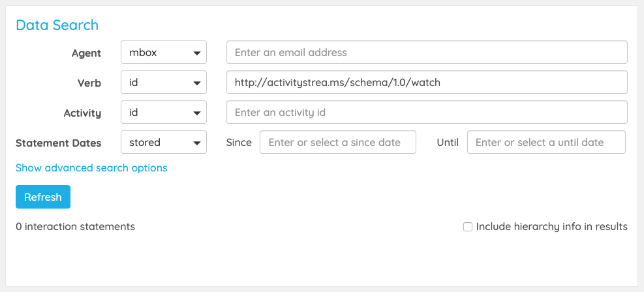Viewport: 644px width, 292px height.
Task: Focus the Verb URL text field
Action: tap(427, 83)
